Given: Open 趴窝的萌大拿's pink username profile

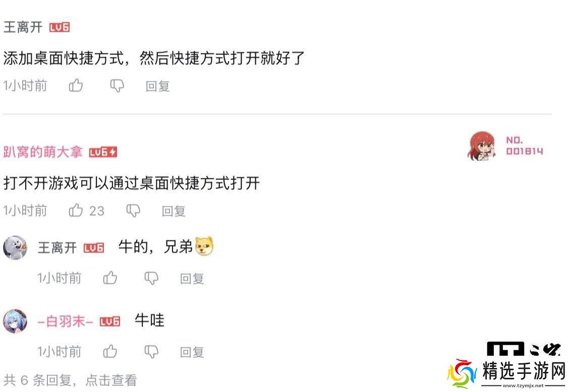Looking at the screenshot, I should (43, 152).
